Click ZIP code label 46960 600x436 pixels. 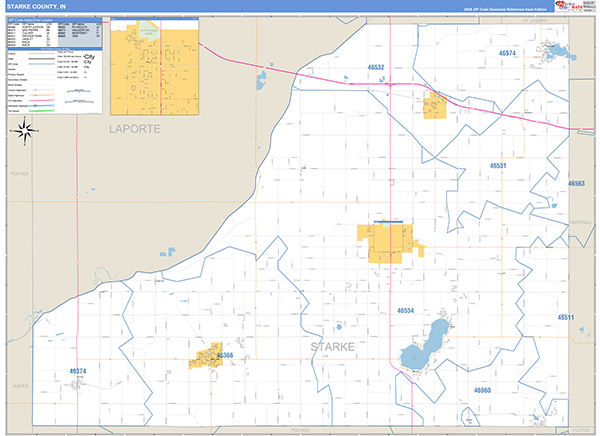[481, 390]
